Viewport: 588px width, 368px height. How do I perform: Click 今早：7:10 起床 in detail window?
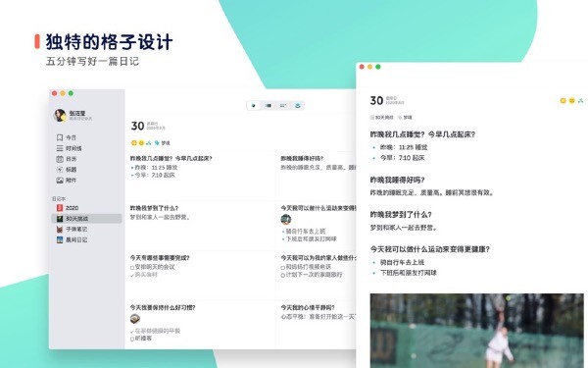click(x=403, y=158)
